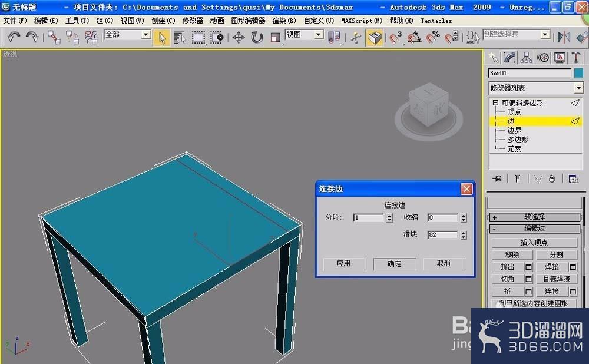
Task: Click 取消 button in 连接边 dialog
Action: (444, 264)
